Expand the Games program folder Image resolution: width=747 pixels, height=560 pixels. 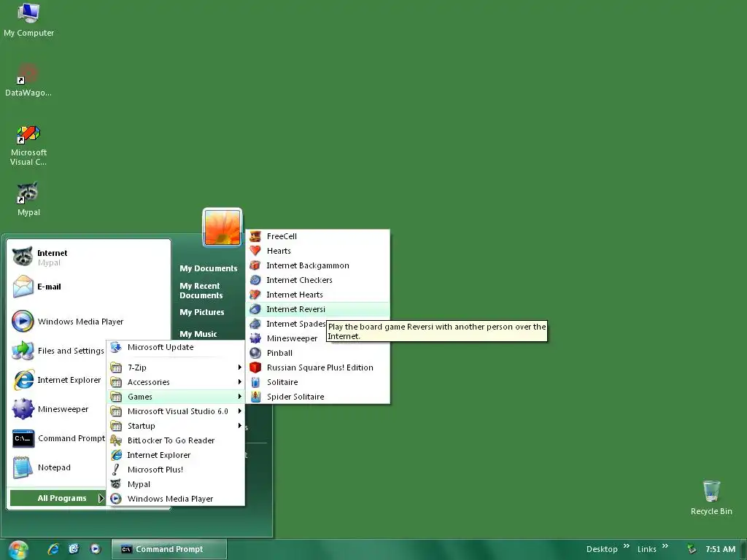click(176, 397)
